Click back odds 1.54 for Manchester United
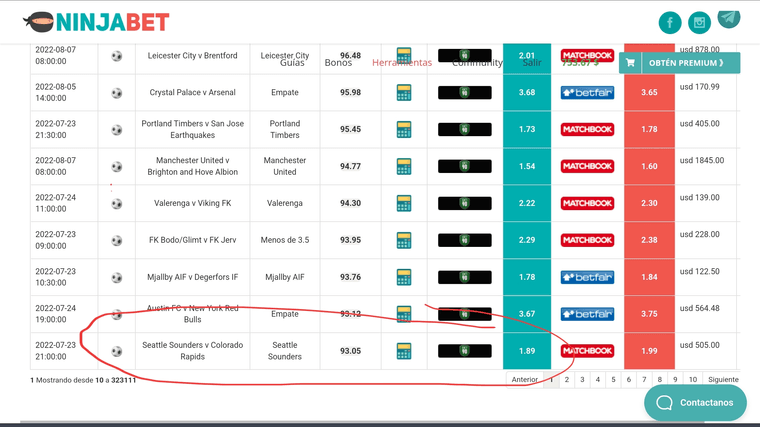The width and height of the screenshot is (760, 427). click(x=527, y=166)
